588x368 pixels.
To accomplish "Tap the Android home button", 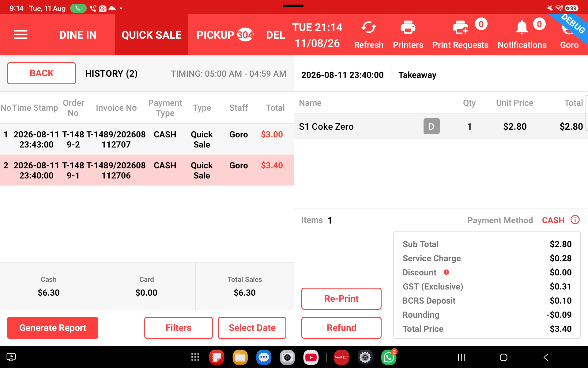I will click(x=503, y=357).
